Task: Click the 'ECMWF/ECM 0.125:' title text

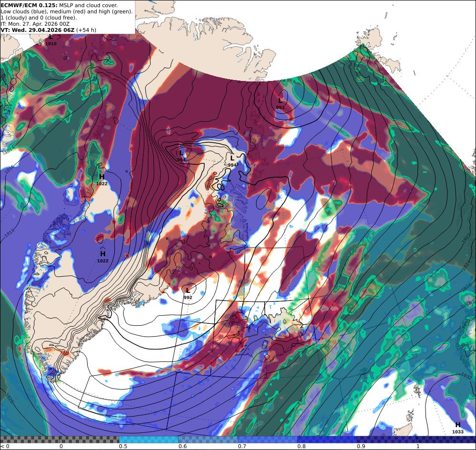Action: pyautogui.click(x=29, y=5)
